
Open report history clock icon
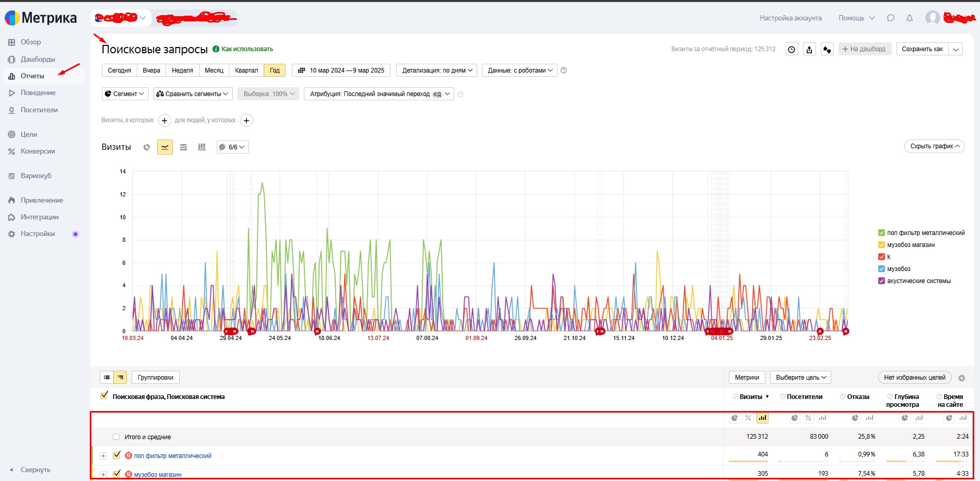792,49
